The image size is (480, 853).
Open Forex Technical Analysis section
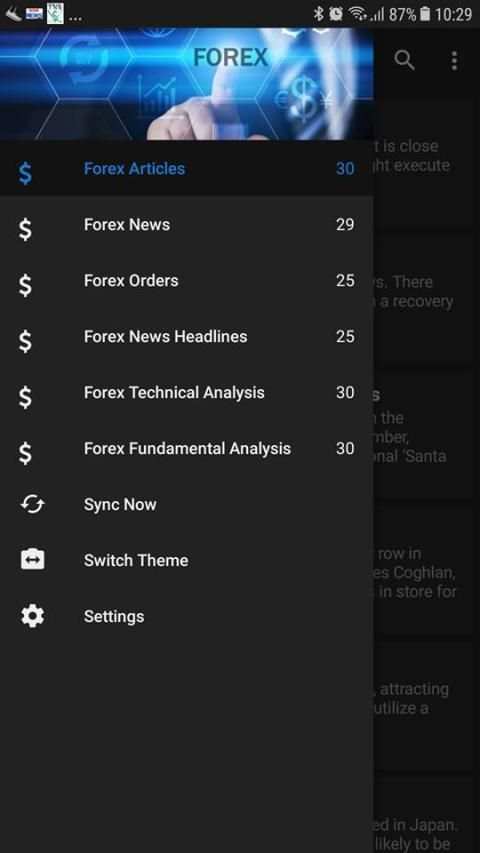pyautogui.click(x=187, y=393)
